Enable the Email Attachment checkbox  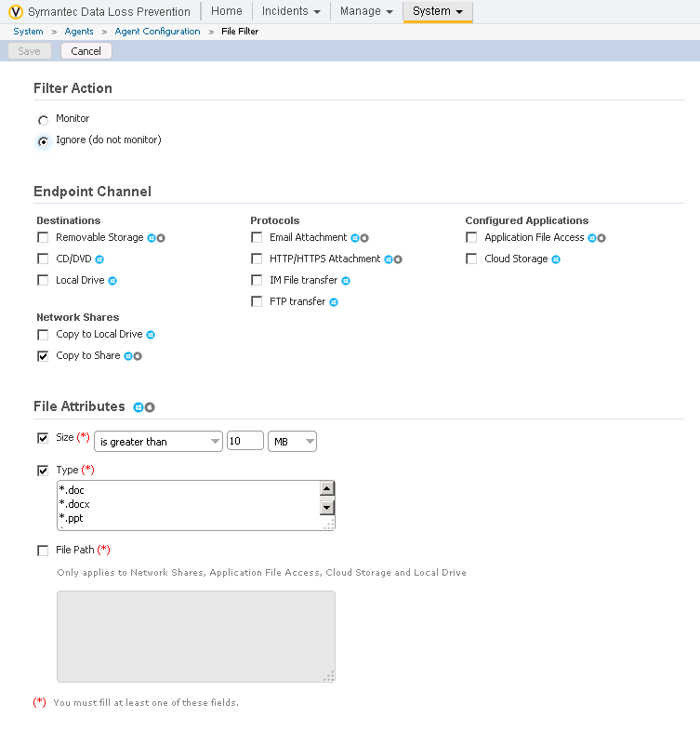coord(257,238)
